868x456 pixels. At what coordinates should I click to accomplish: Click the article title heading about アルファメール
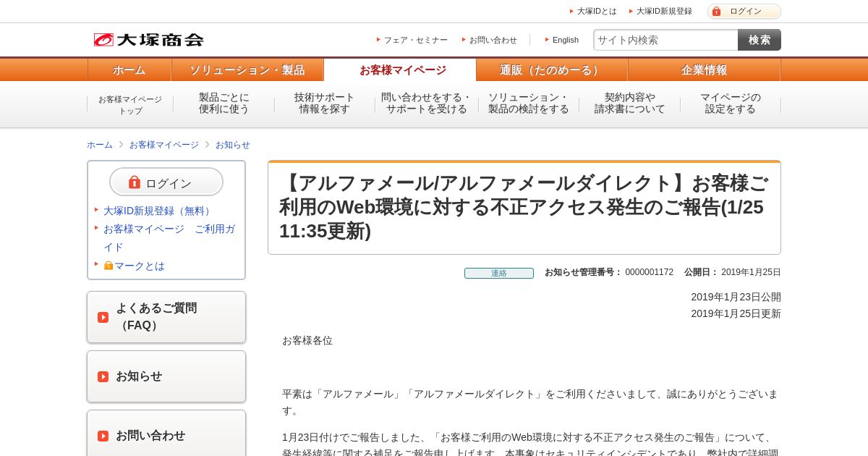click(524, 207)
